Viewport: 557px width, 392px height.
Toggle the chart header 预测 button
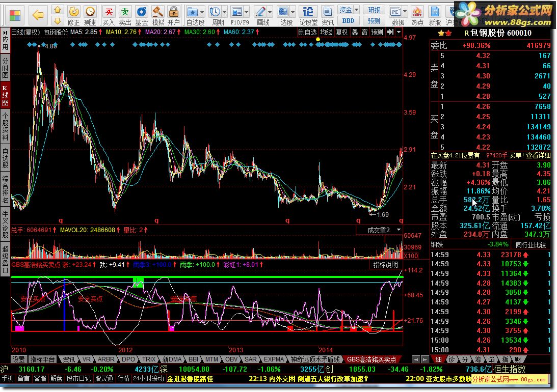(x=377, y=32)
